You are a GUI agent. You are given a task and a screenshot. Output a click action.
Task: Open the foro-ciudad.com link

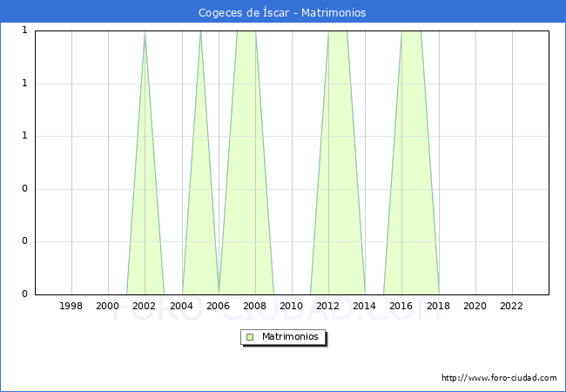pyautogui.click(x=499, y=378)
